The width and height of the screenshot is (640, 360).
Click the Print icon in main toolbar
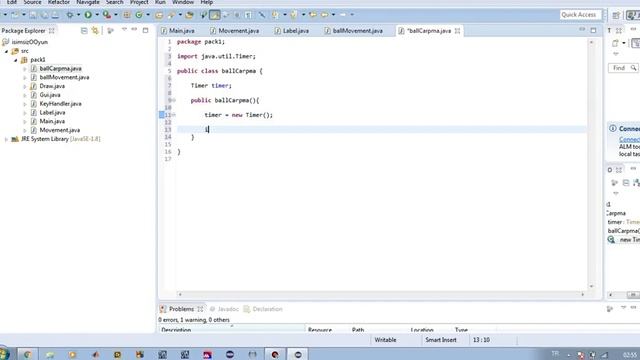pos(55,15)
